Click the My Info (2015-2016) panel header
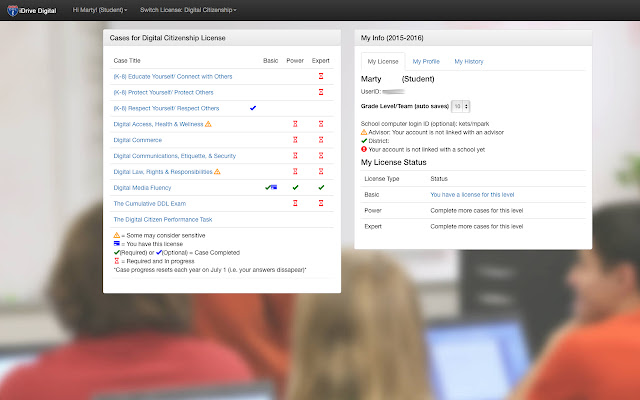Screen dimensions: 640x400 [x=473, y=38]
